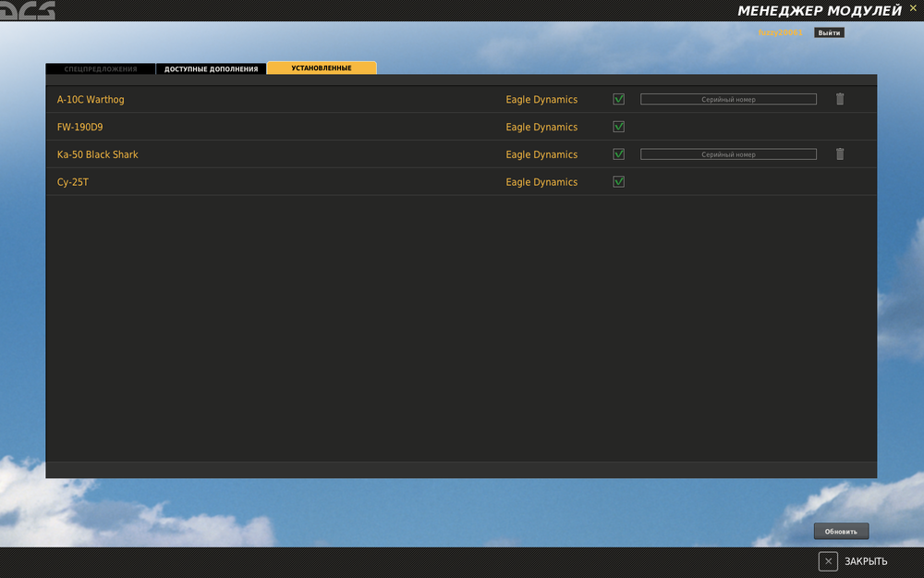The image size is (924, 578).
Task: Toggle the FW-190D9 checkbox
Action: (x=619, y=126)
